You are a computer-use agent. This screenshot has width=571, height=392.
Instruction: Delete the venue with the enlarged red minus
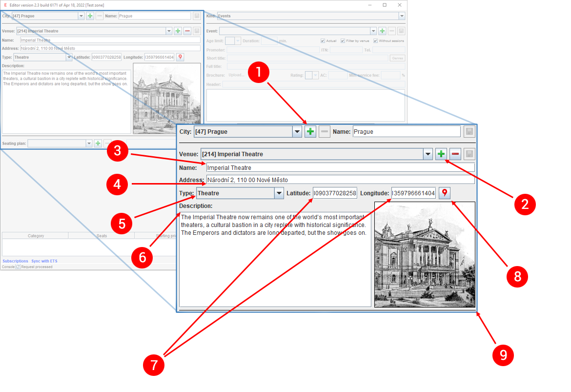click(455, 154)
